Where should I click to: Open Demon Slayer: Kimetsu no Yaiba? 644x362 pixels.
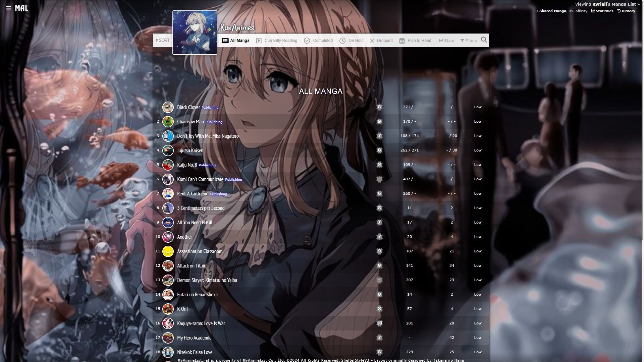coord(207,280)
